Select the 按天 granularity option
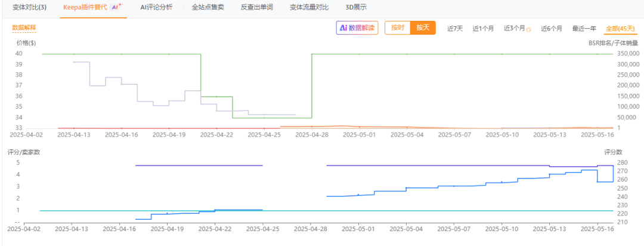This screenshot has width=644, height=246. click(423, 28)
